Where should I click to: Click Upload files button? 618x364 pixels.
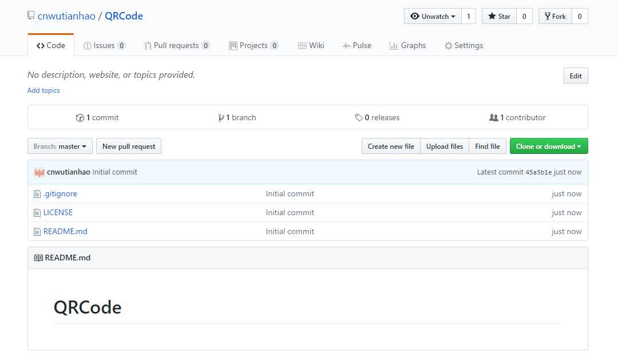coord(445,147)
